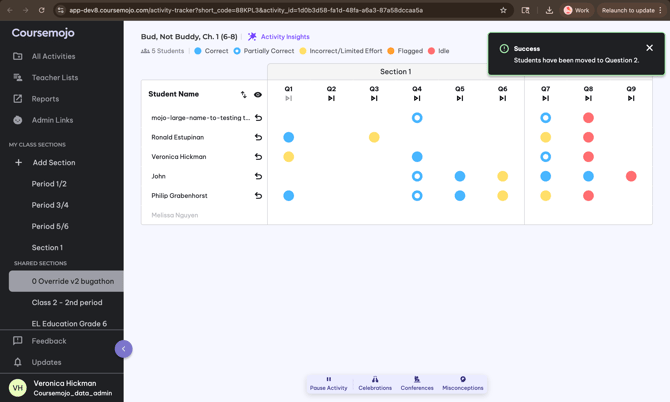The height and width of the screenshot is (402, 670).
Task: Click John's red Q9 status dot
Action: tap(631, 176)
